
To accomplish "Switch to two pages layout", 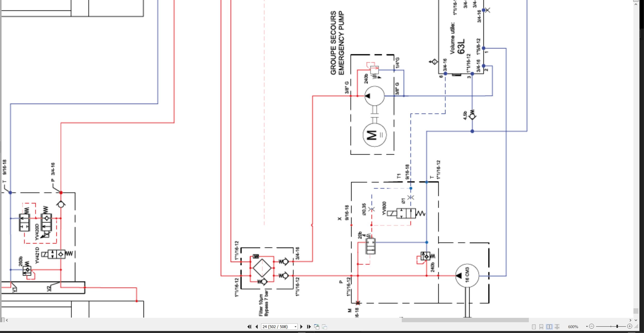I will pyautogui.click(x=549, y=327).
